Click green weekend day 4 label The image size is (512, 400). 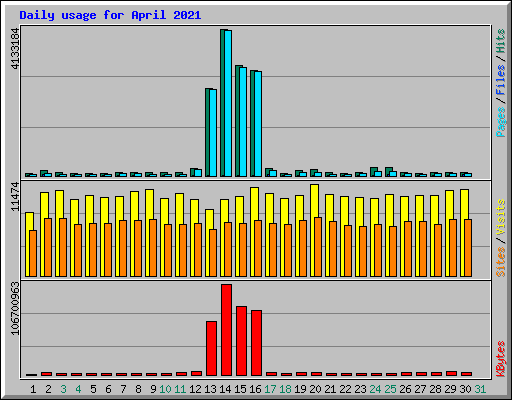[x=78, y=389]
